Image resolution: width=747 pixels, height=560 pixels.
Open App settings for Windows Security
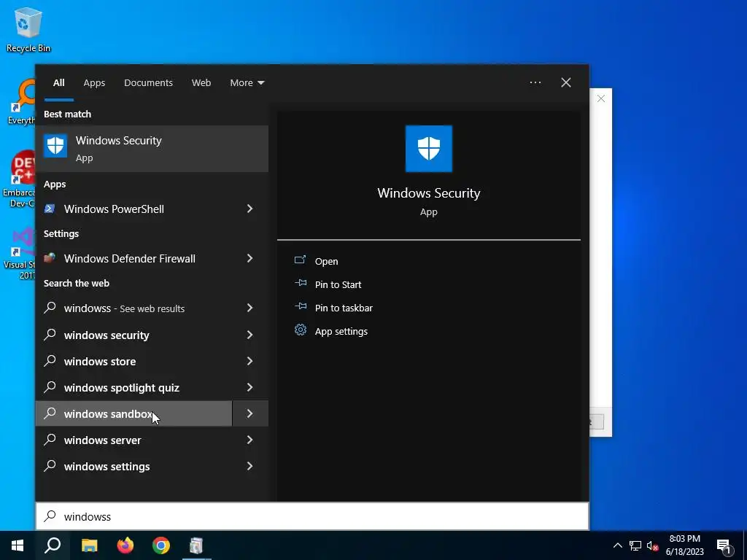click(341, 331)
